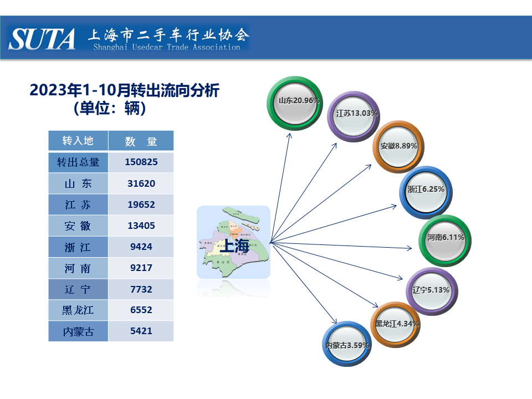This screenshot has height=399, width=532.
Task: Click the subtitle (单位：辆)
Action: pos(110,108)
